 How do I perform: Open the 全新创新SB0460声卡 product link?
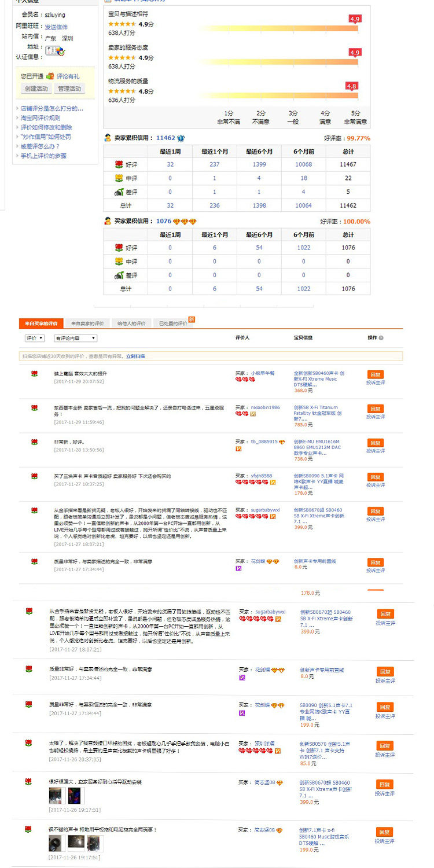pyautogui.click(x=319, y=379)
